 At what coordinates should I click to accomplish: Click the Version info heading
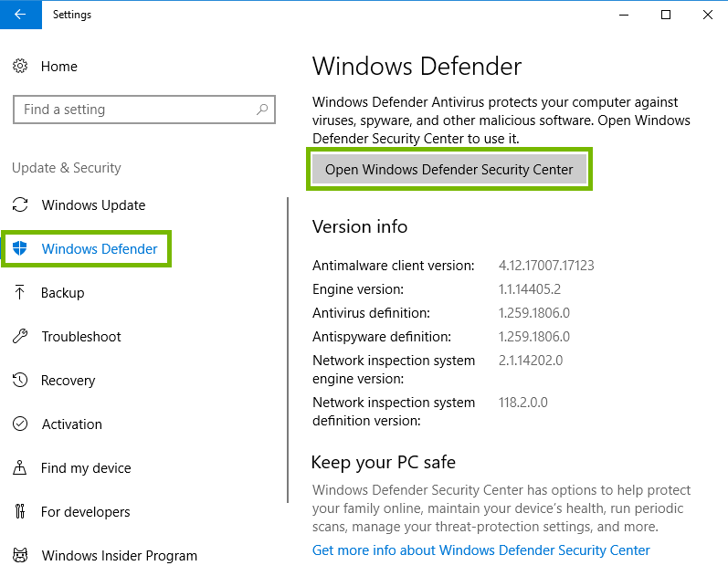(359, 226)
